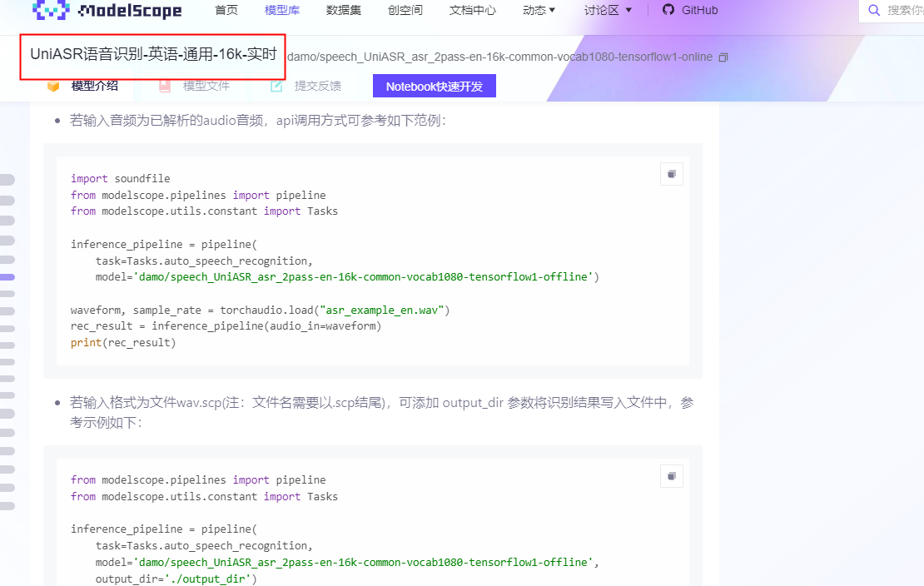Click the model path damo/speech_UniASR text
The width and height of the screenshot is (924, 586).
pos(499,57)
